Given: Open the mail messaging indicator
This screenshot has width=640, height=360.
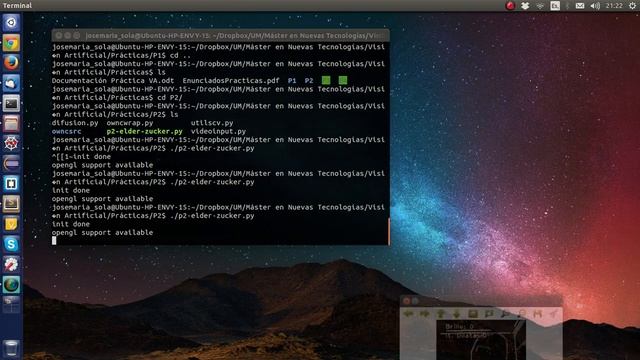Looking at the screenshot, I should 580,5.
